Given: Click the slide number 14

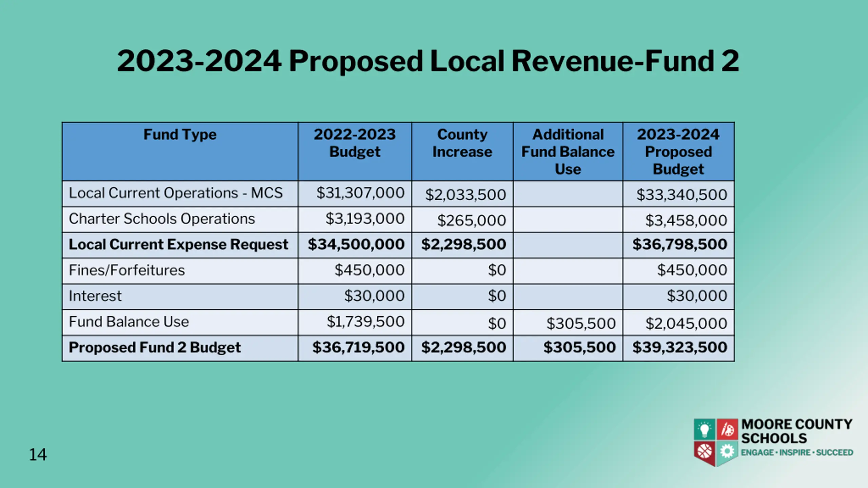Looking at the screenshot, I should [x=38, y=454].
